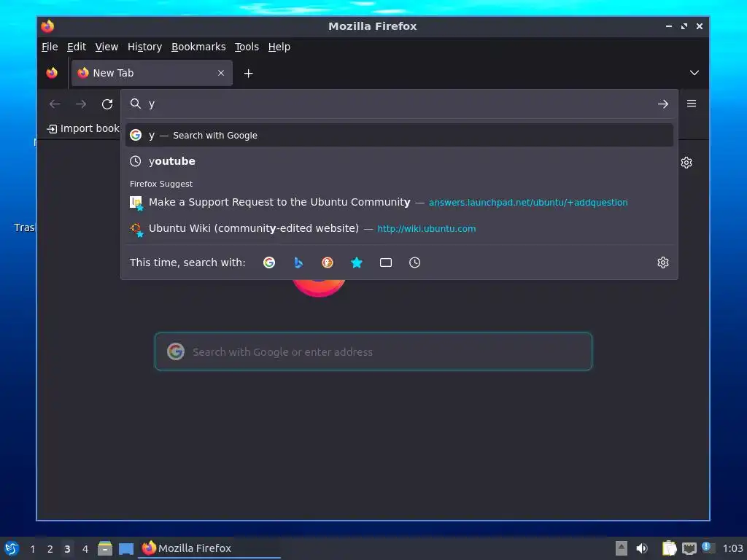Open the volume control tray icon
Viewport: 747px width, 560px height.
point(642,548)
